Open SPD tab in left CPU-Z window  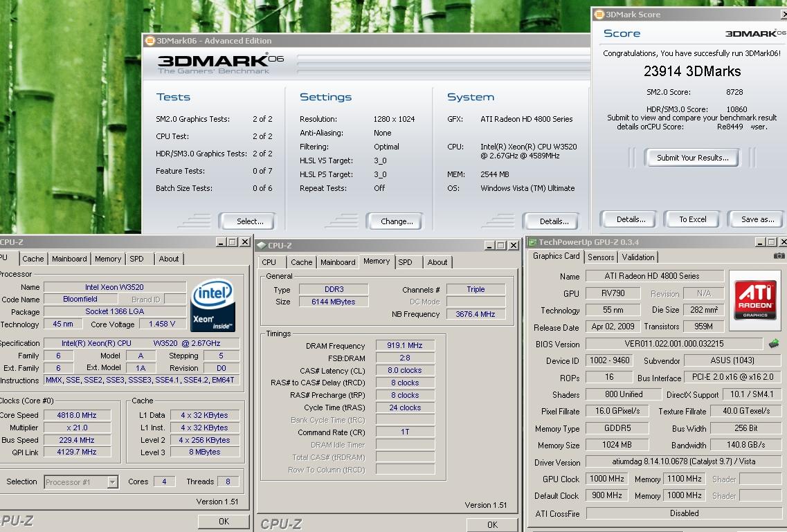coord(136,259)
